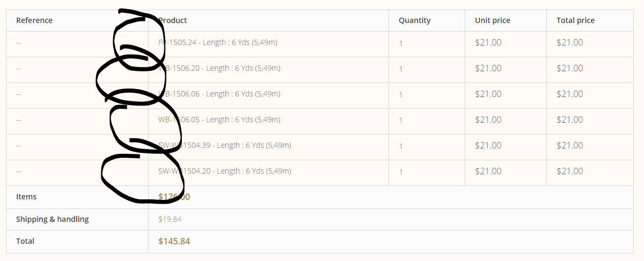Screen dimensions: 644x261
Task: Click the quantity value in WB-1506.20 row
Action: point(400,69)
